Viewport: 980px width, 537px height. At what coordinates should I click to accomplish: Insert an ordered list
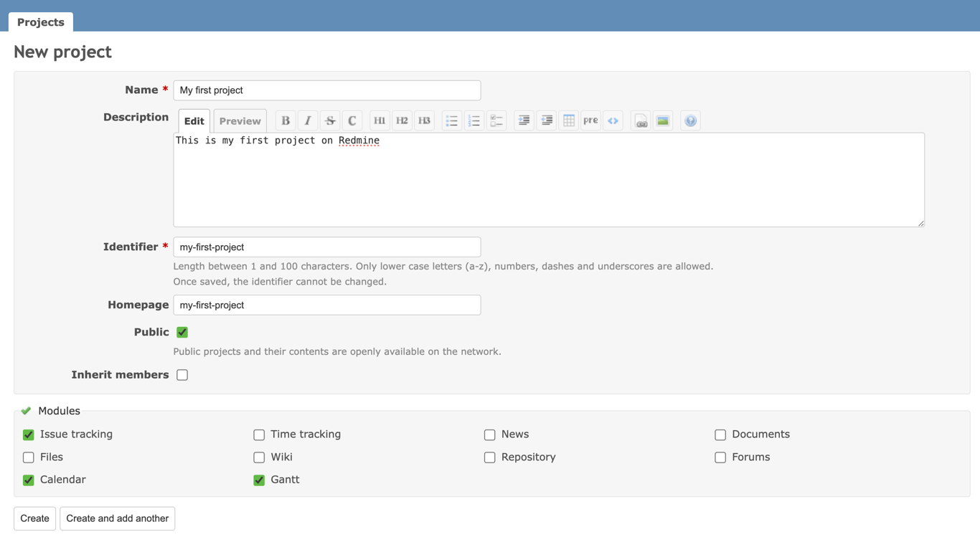click(x=473, y=120)
